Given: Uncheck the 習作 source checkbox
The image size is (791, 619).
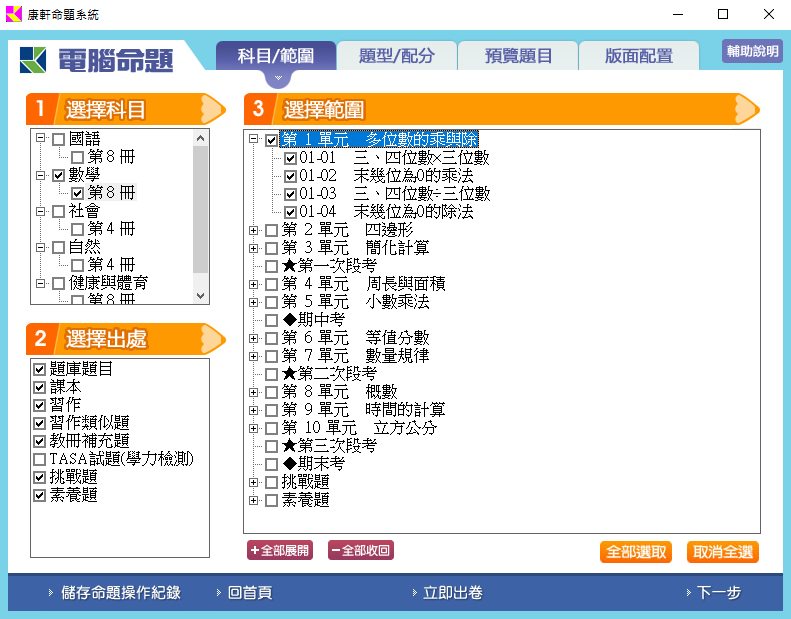Looking at the screenshot, I should [39, 406].
